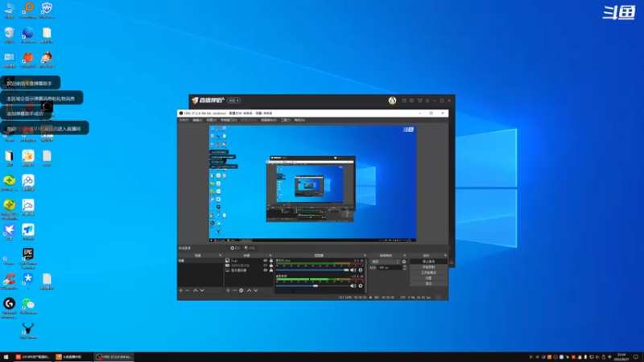Toggle Studio Mode in Controls panel
Image resolution: width=644 pixels, height=362 pixels.
tap(428, 273)
